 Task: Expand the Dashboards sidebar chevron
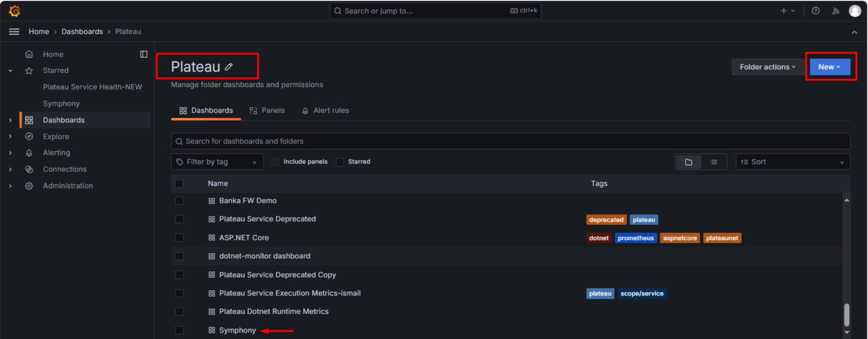pyautogui.click(x=10, y=120)
